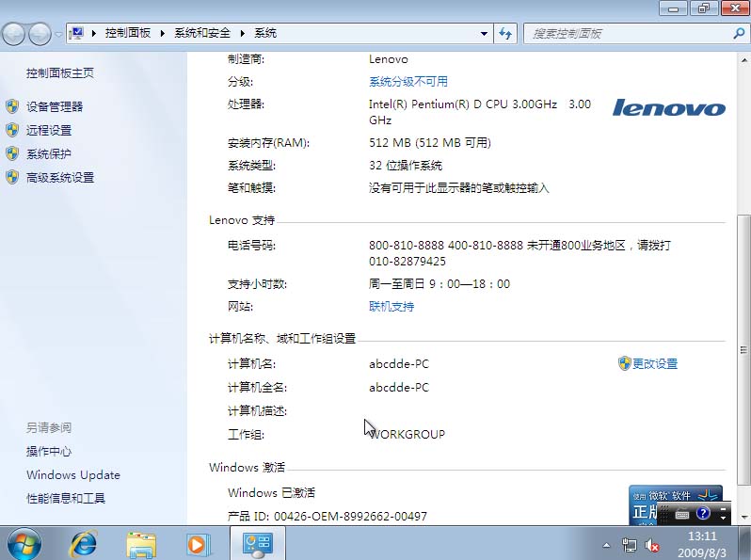Open 联机支持 website link
The width and height of the screenshot is (751, 560).
[391, 307]
